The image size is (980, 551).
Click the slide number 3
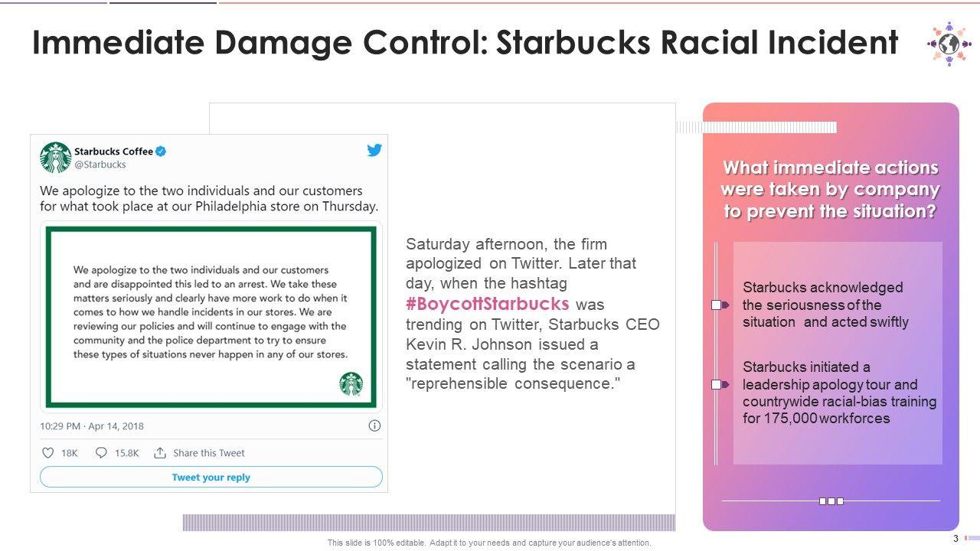click(x=956, y=539)
